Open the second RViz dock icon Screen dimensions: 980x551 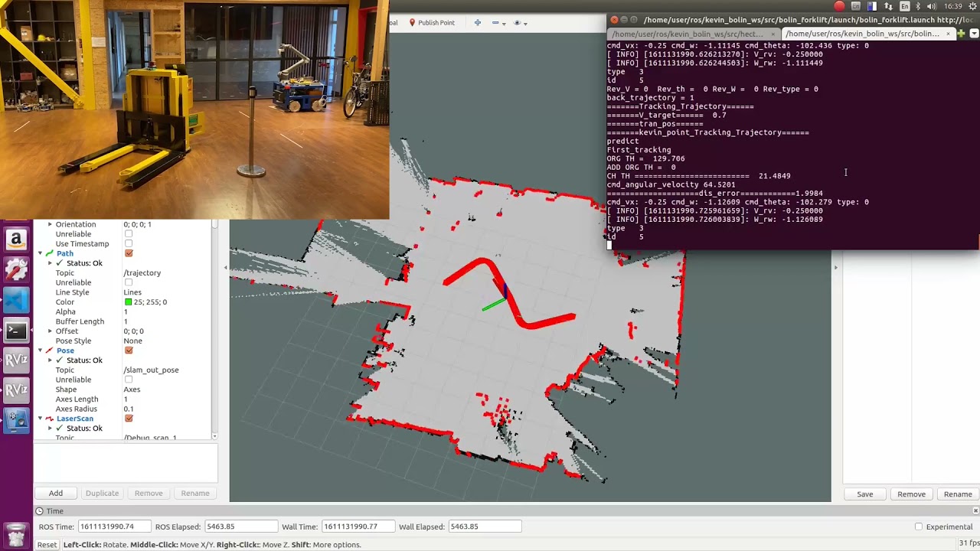coord(16,390)
